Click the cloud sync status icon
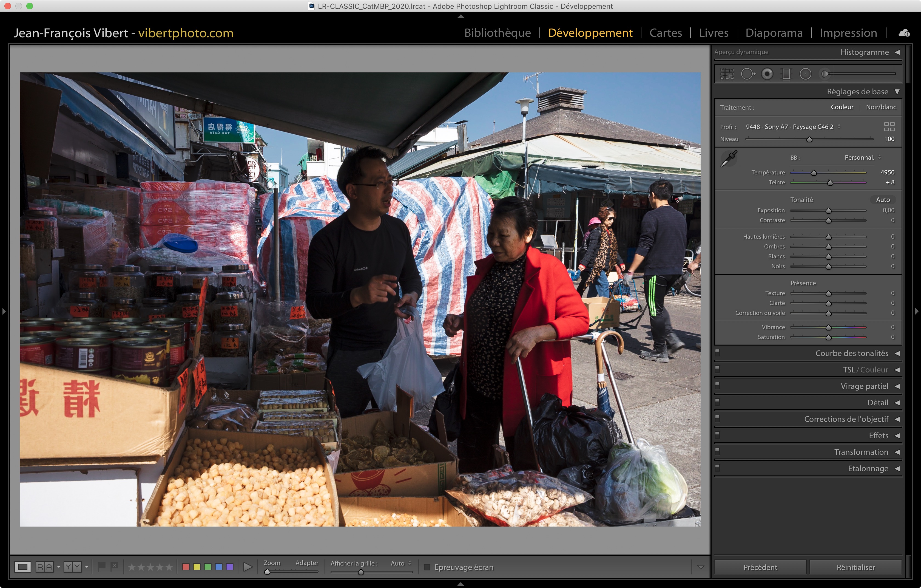This screenshot has width=921, height=588. 904,33
